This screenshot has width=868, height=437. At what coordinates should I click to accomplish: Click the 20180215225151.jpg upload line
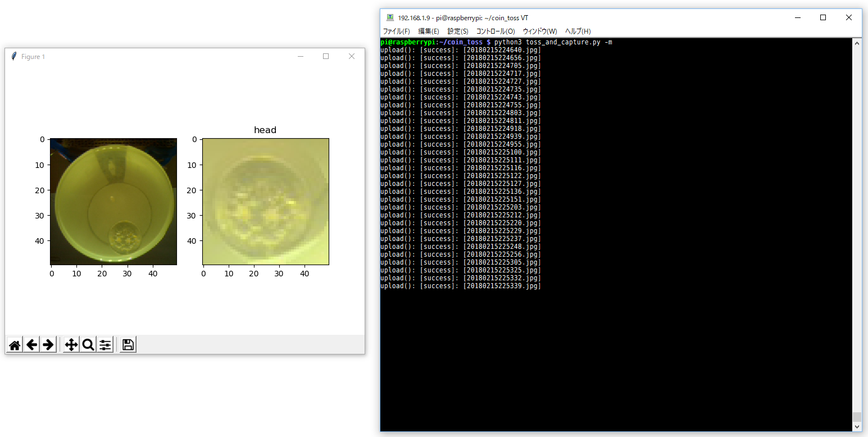pos(461,199)
